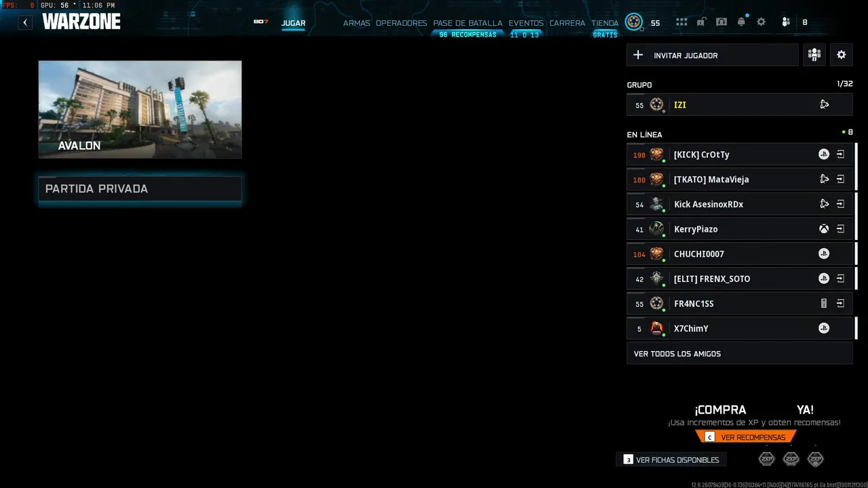Click Xbox icon on KerryPiazo row

(x=824, y=229)
